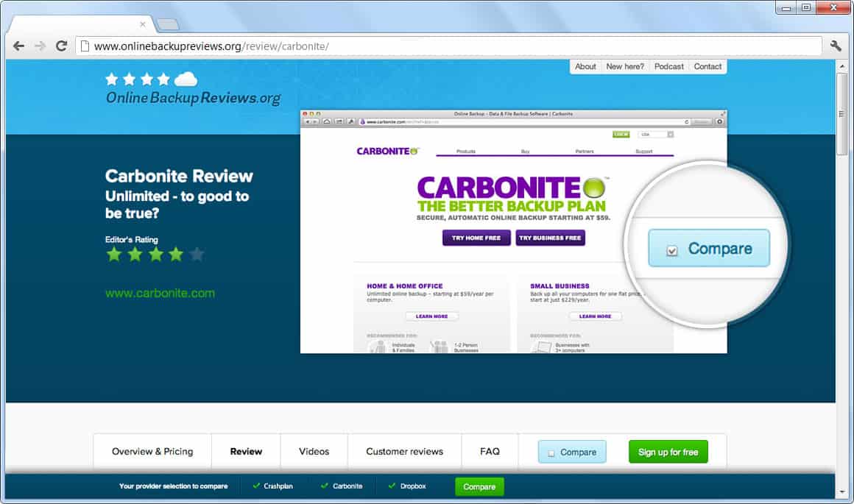Click the scrollbar down arrow
854x504 pixels.
[x=842, y=492]
